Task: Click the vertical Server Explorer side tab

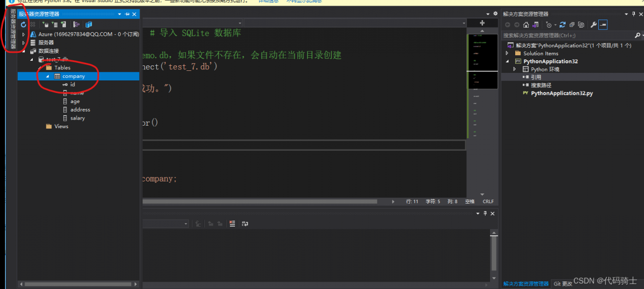Action: (13, 29)
